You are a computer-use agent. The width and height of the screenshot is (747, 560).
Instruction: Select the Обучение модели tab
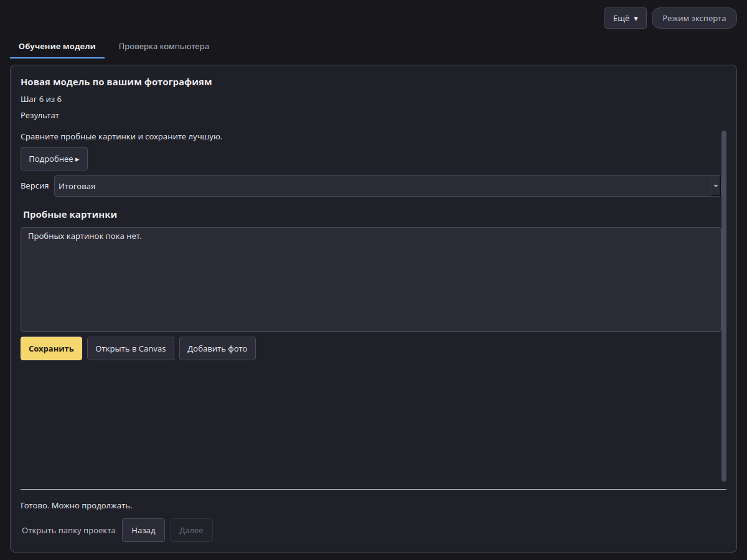coord(57,47)
